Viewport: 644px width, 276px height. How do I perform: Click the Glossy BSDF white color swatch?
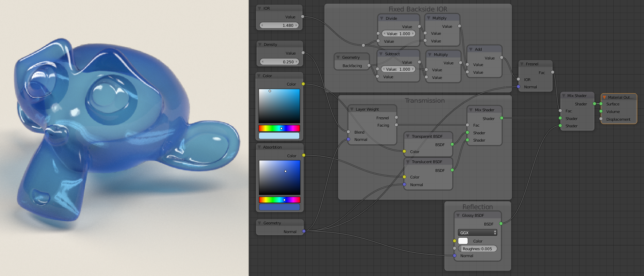[463, 241]
